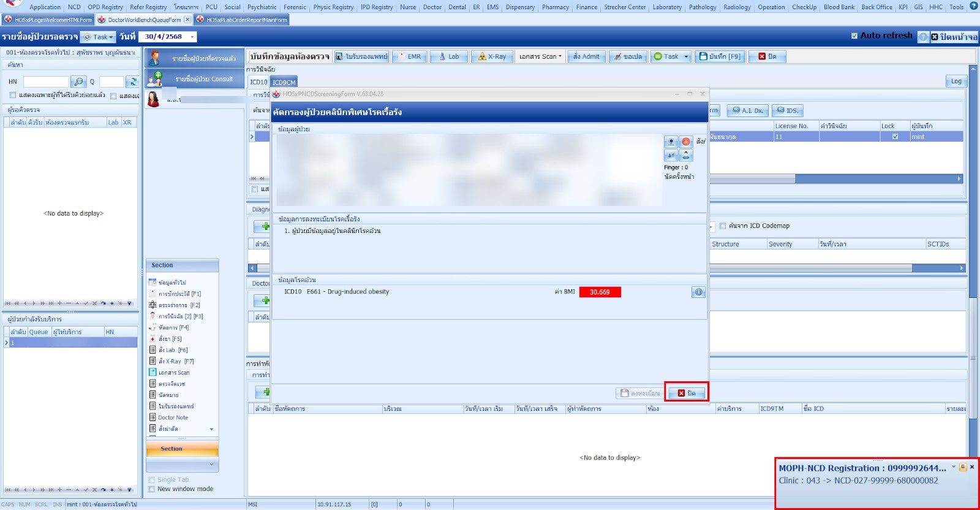Image resolution: width=980 pixels, height=510 pixels.
Task: Click the red BMI value 30.669
Action: click(600, 292)
